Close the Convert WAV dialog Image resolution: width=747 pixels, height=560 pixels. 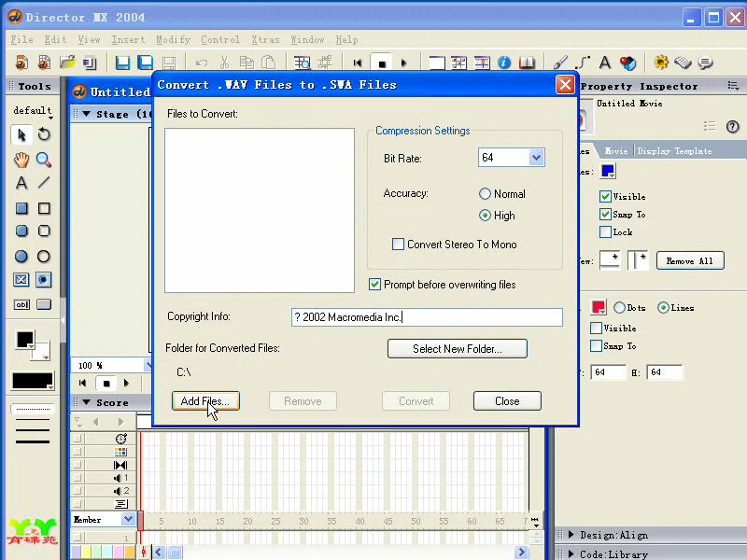click(x=565, y=85)
